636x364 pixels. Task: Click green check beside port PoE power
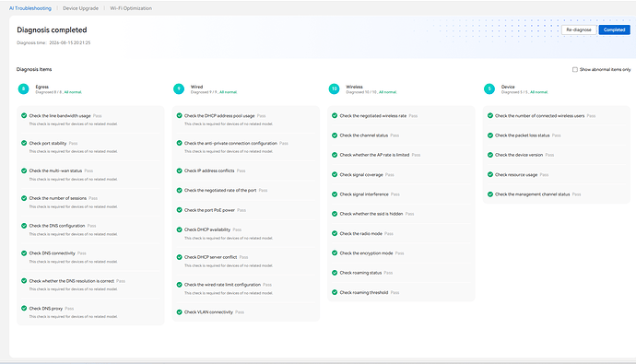point(180,210)
